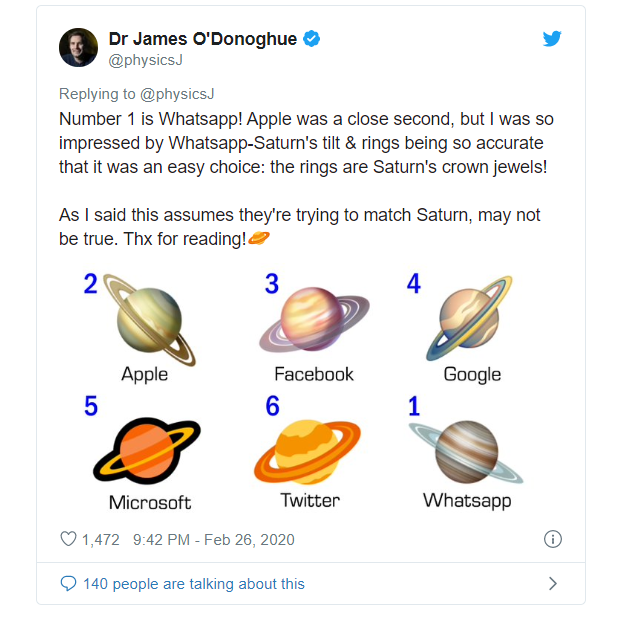Click the Twitter Saturn emoji image

coord(310,450)
